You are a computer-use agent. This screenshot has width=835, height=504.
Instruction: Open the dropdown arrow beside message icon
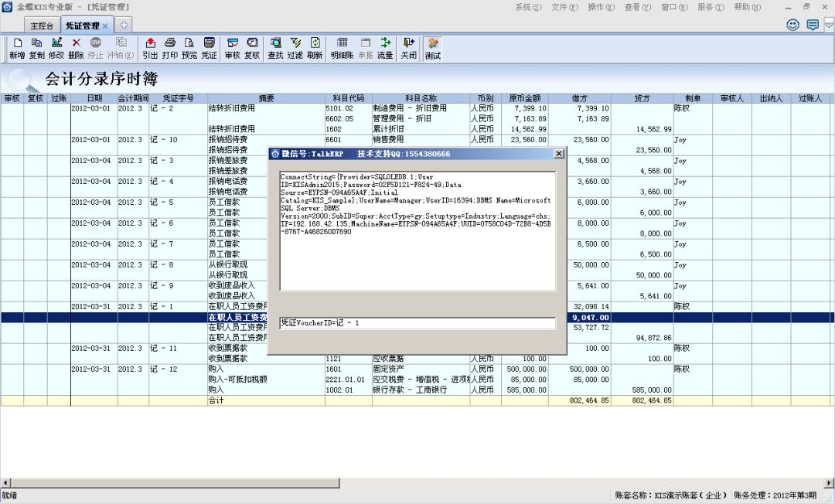pos(829,25)
